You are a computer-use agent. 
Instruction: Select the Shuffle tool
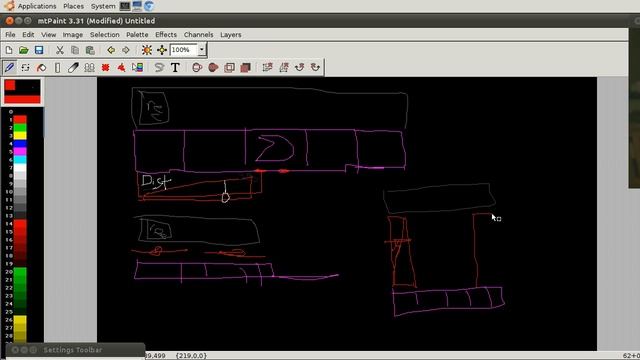(25, 67)
